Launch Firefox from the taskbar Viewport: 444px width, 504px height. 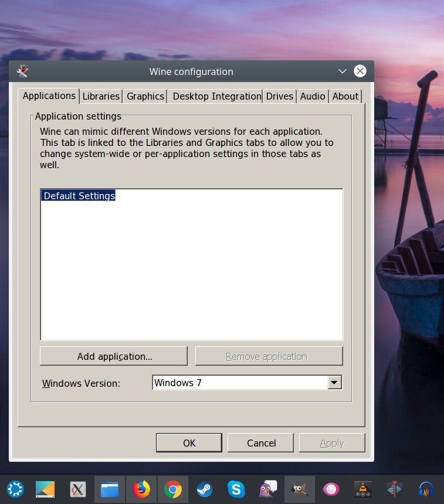coord(141,489)
